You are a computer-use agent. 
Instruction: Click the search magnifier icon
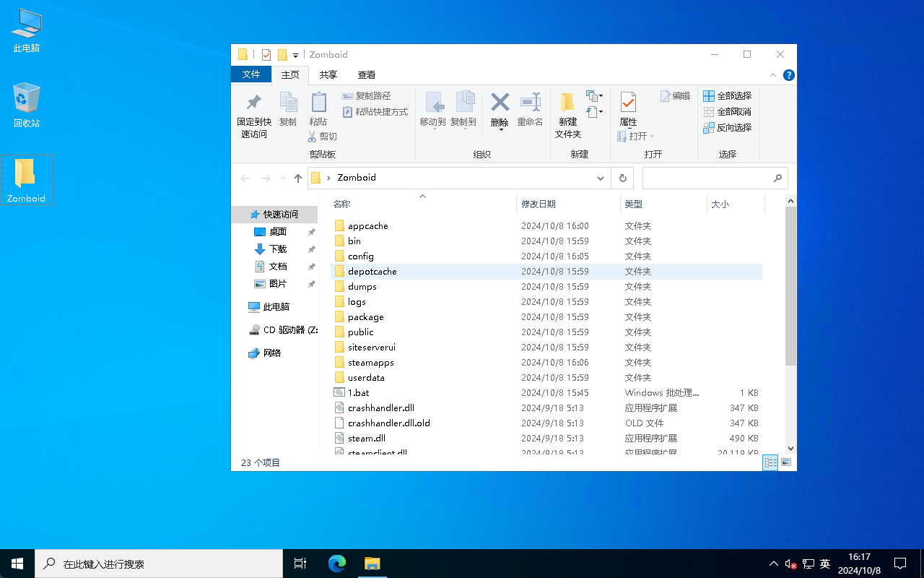pos(777,178)
